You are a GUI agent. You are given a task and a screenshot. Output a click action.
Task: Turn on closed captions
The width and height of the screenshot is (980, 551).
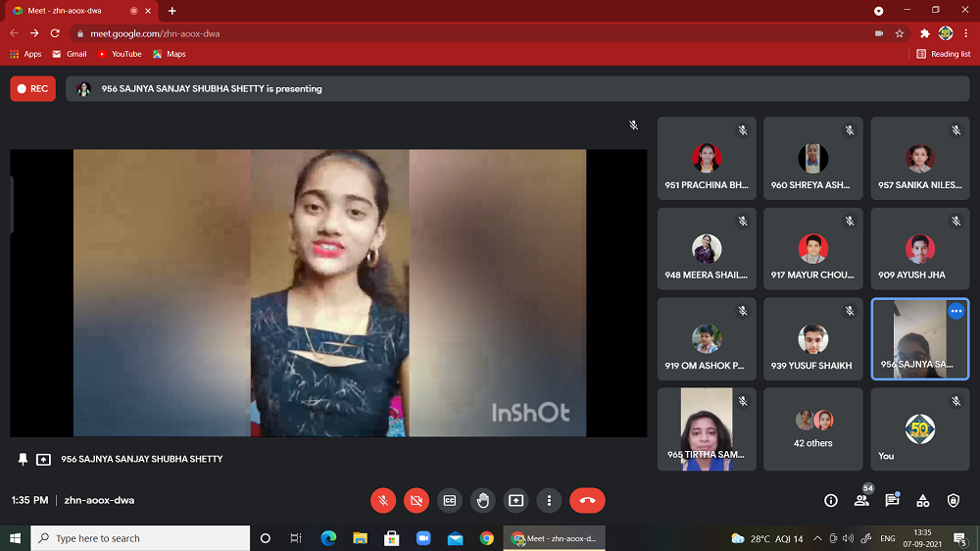(x=450, y=500)
